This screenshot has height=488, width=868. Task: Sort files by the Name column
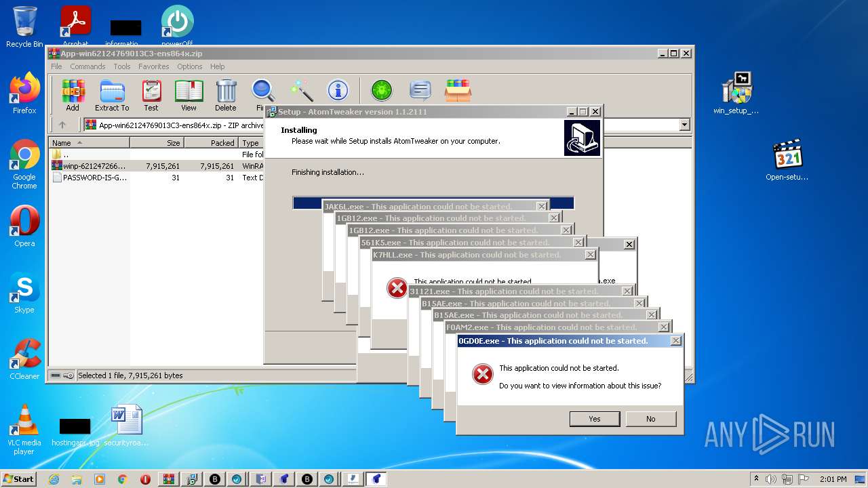89,143
